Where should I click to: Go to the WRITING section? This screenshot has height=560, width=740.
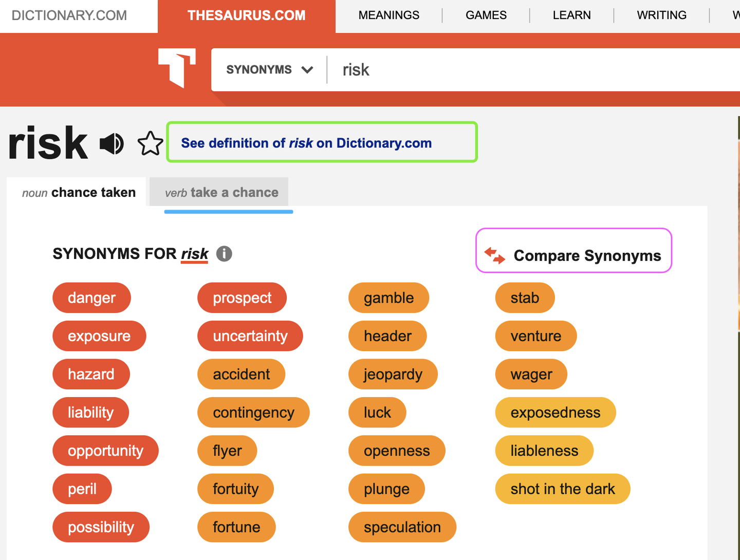[x=661, y=15]
